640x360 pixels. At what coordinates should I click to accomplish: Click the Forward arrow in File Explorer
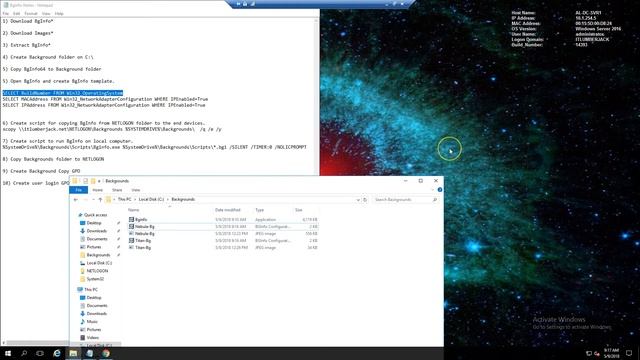click(85, 200)
